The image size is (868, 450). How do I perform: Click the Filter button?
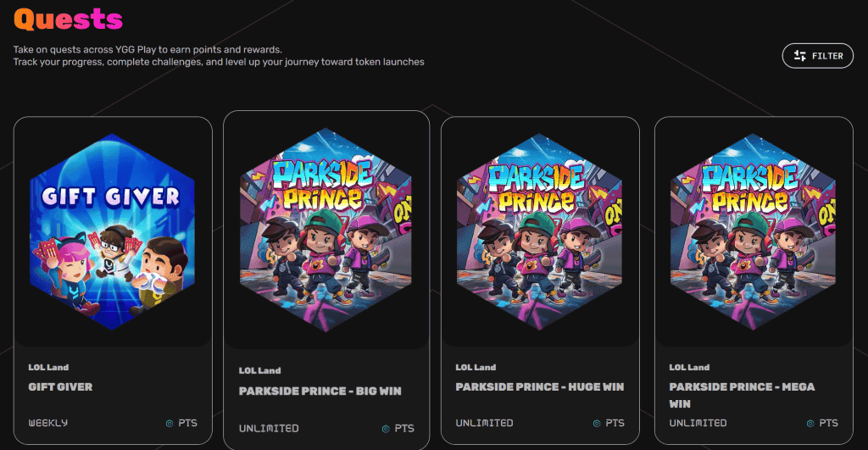[817, 56]
